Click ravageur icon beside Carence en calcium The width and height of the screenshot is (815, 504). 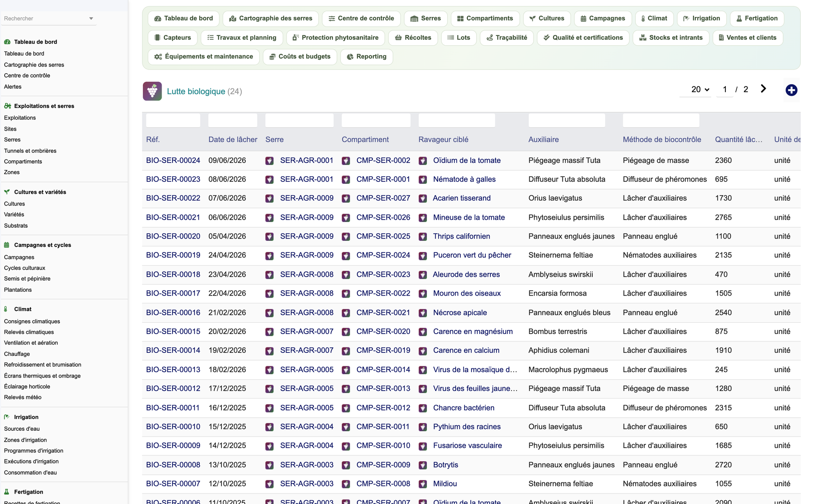pyautogui.click(x=423, y=350)
